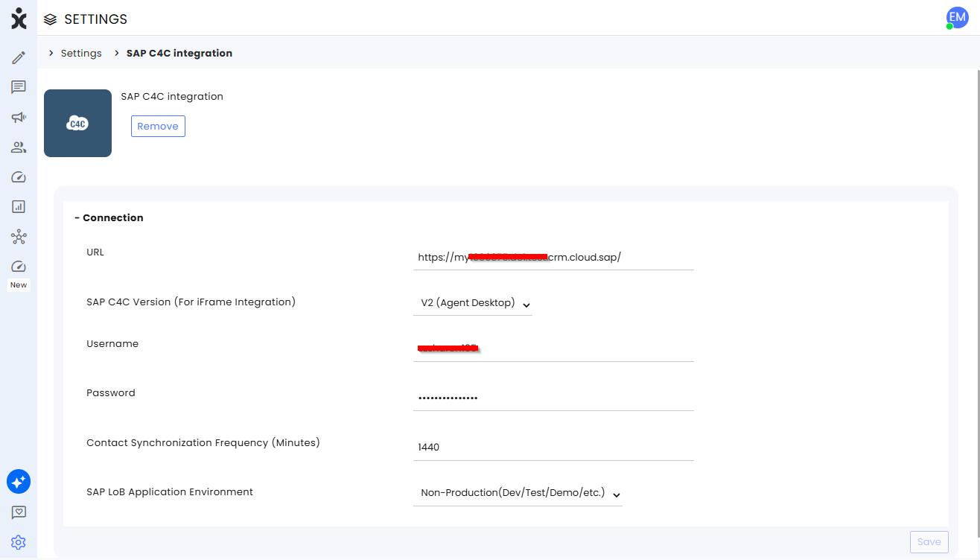Click the disabled Save button

tap(929, 541)
